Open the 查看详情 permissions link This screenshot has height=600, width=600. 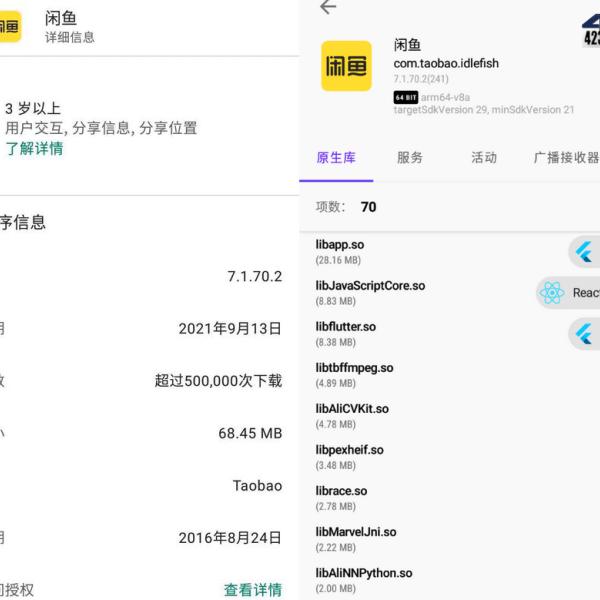pos(253,590)
